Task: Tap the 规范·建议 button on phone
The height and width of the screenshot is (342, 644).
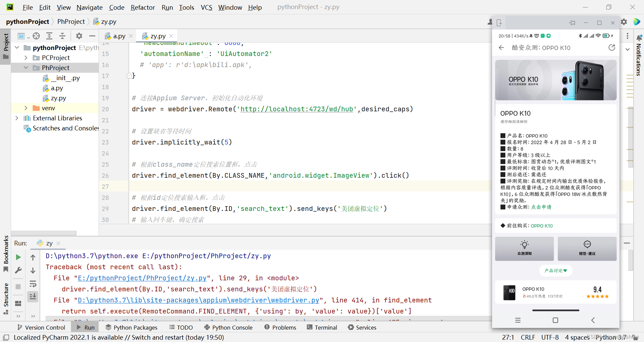Action: coord(587,249)
